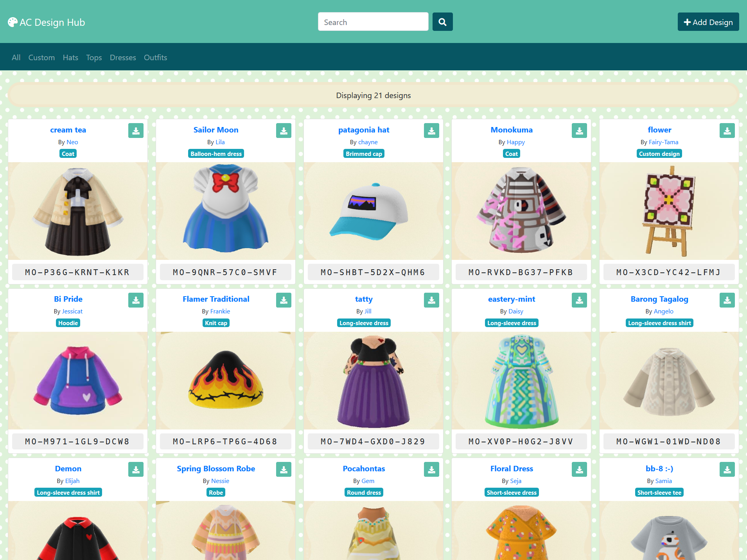747x560 pixels.
Task: Open the Hats category
Action: click(x=70, y=57)
